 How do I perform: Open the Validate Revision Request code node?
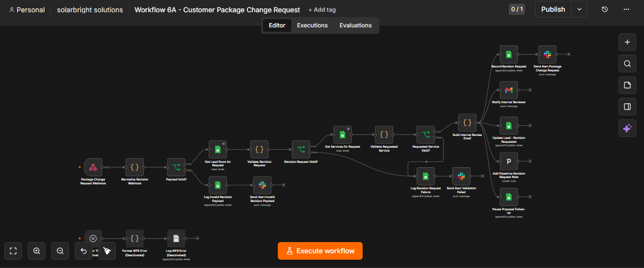(259, 149)
